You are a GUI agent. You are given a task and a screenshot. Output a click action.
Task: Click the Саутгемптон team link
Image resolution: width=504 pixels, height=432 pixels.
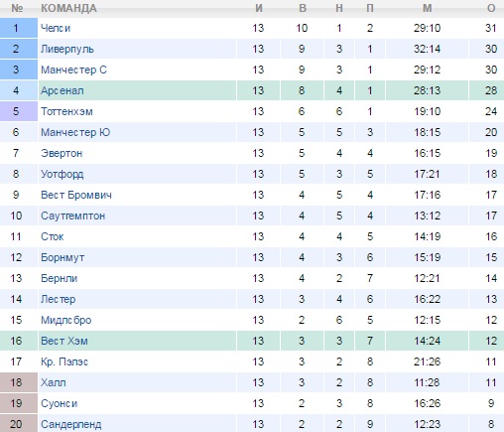click(x=73, y=216)
